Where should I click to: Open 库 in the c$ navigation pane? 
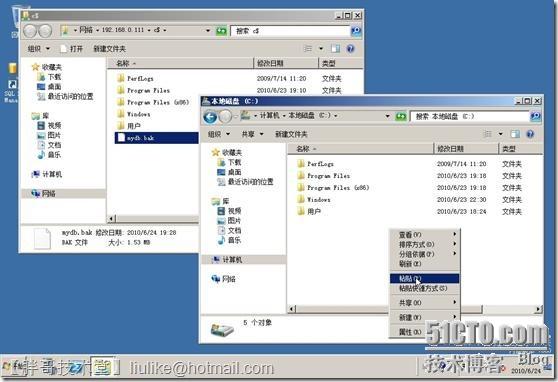point(40,116)
